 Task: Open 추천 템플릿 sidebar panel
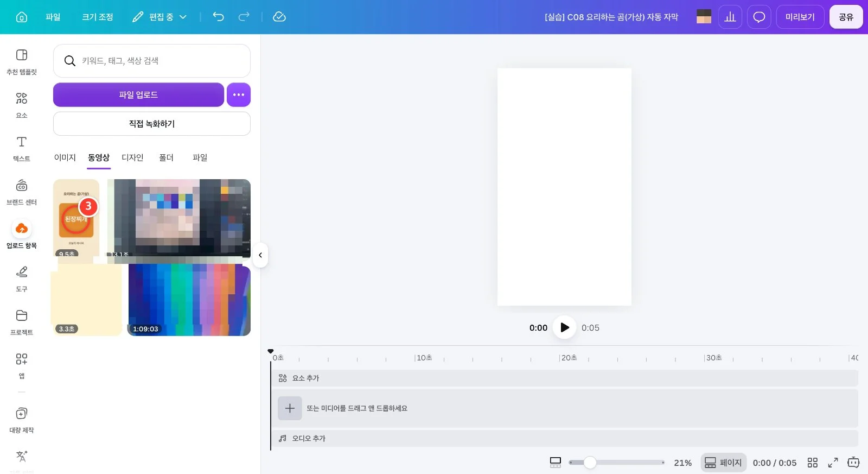tap(22, 62)
